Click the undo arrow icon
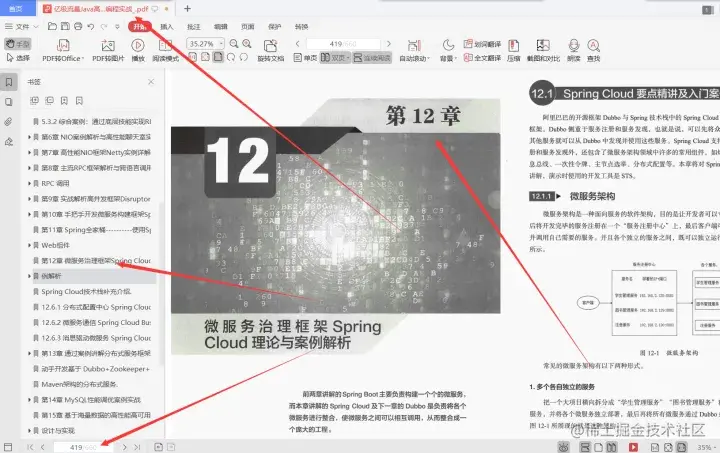 [91, 27]
